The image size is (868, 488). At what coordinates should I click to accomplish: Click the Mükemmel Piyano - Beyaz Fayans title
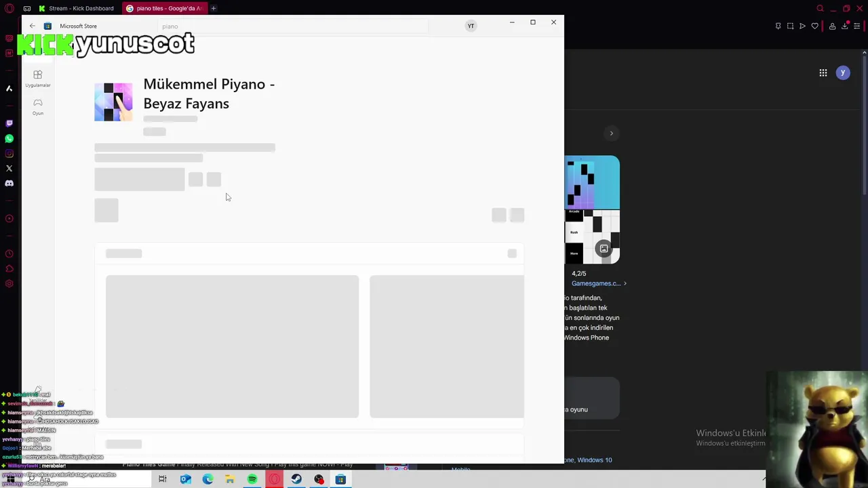[209, 94]
